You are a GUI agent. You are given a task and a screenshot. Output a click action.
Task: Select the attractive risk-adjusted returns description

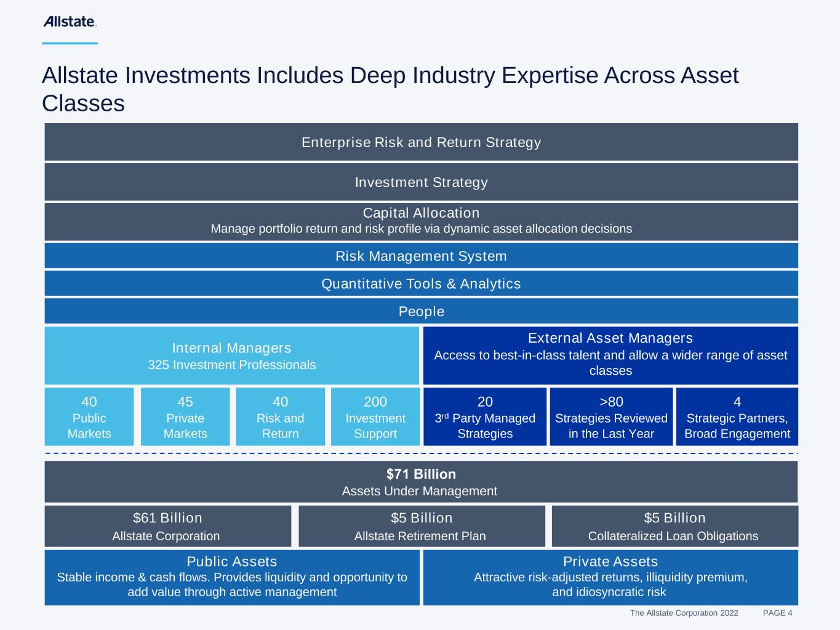pyautogui.click(x=610, y=584)
